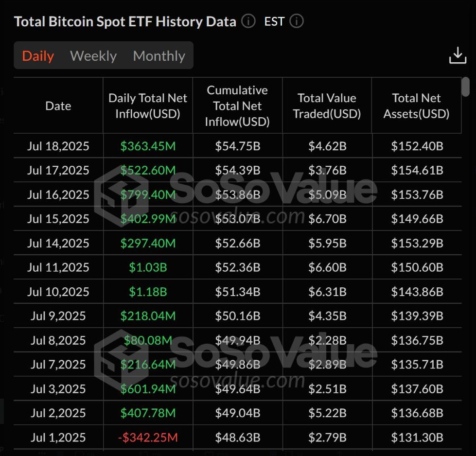Screen dimensions: 476x456
Task: Select the $152.40B net assets value
Action: coord(417,146)
